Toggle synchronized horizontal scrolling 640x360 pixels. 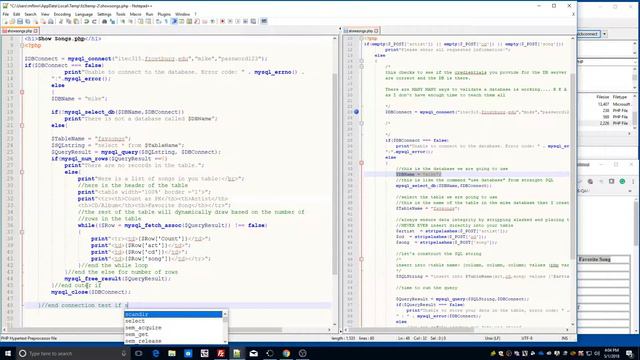coord(149,21)
